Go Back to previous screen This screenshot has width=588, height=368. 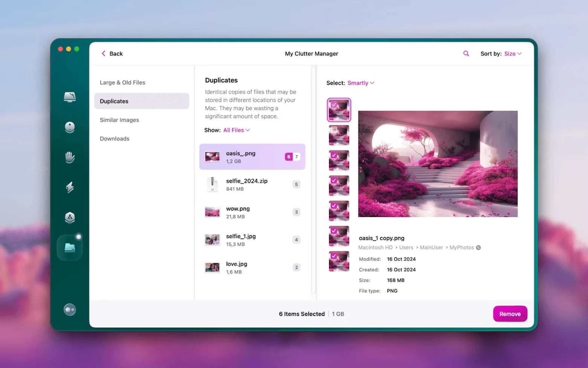112,54
